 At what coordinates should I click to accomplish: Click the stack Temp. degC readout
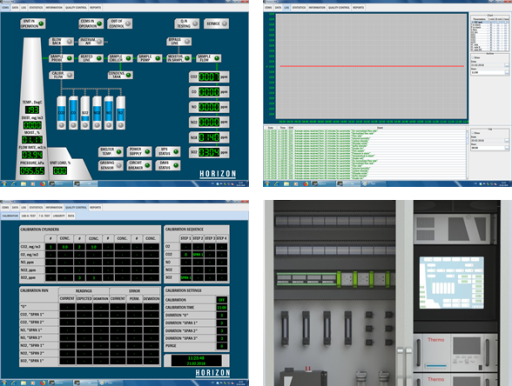tap(32, 110)
